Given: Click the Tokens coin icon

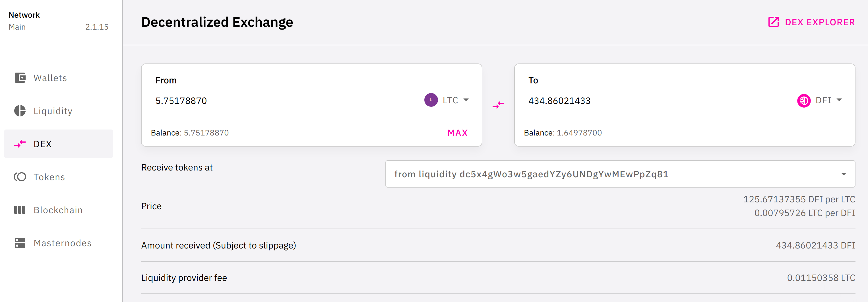Looking at the screenshot, I should 20,177.
